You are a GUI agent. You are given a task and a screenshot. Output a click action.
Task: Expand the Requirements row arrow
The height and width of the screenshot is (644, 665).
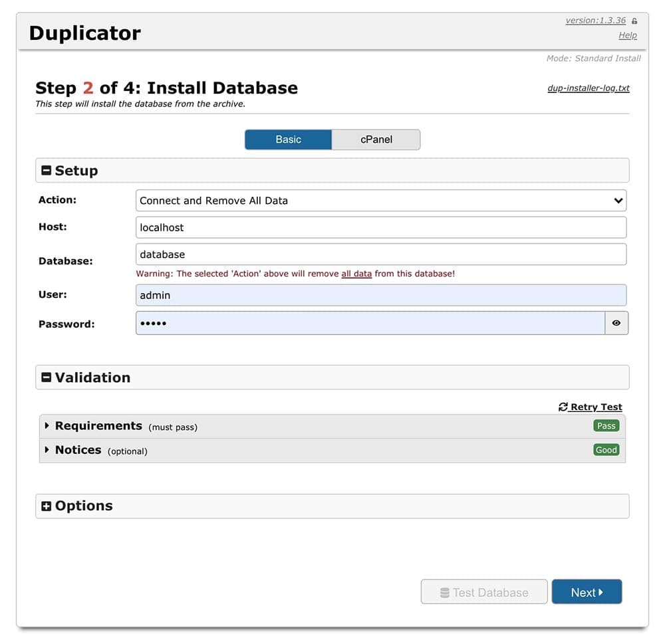(x=47, y=425)
